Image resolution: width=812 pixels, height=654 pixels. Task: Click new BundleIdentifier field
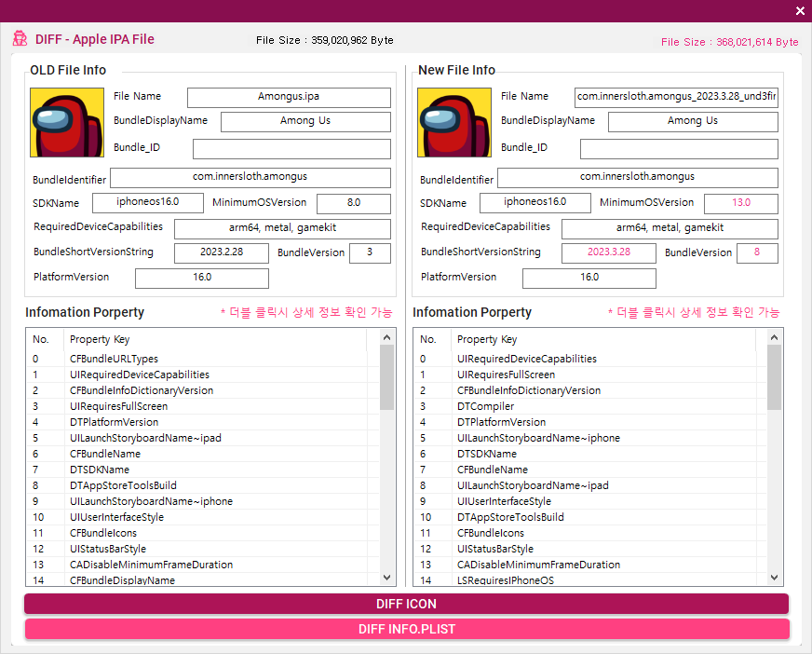click(x=638, y=178)
